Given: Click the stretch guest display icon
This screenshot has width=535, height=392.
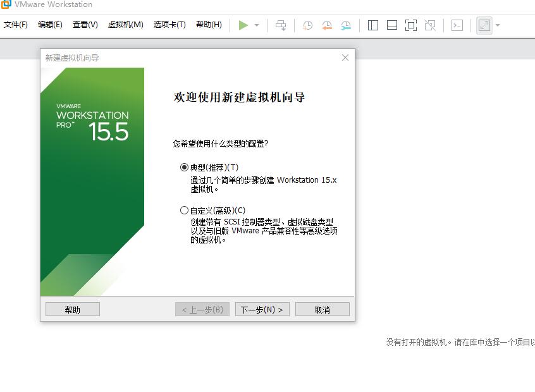Looking at the screenshot, I should (484, 25).
